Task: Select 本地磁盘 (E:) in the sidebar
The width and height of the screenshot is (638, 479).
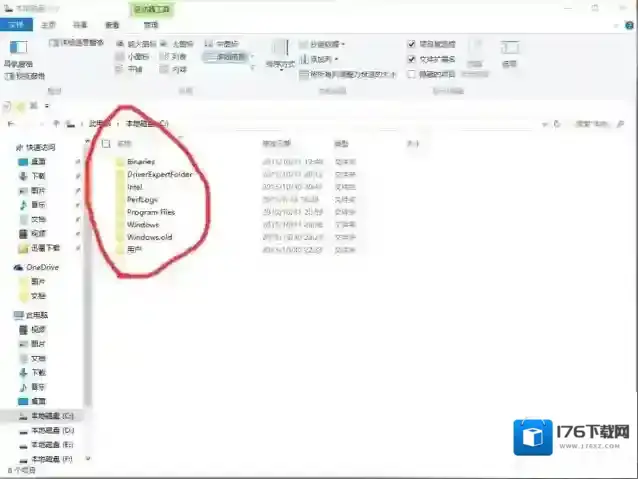Action: (x=47, y=445)
